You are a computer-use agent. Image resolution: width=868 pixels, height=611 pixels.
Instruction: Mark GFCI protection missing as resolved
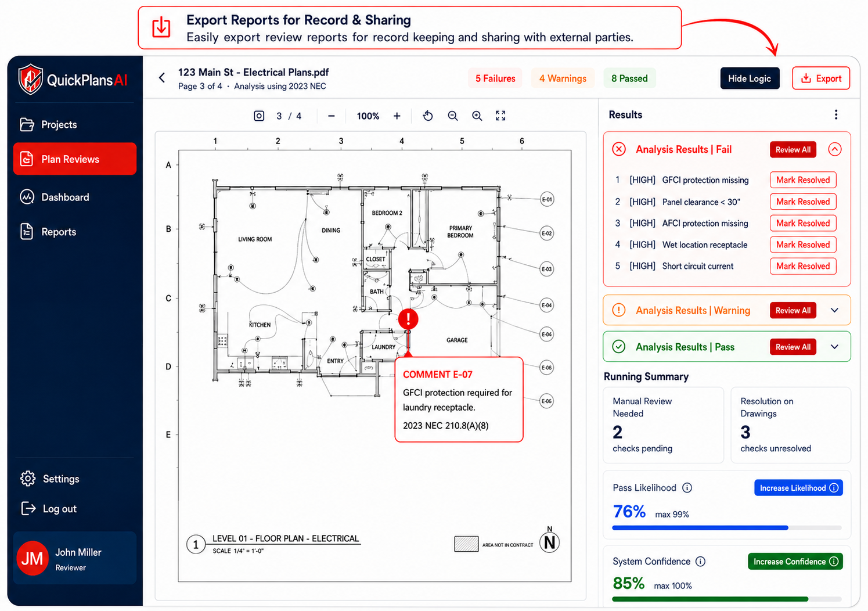click(x=803, y=180)
